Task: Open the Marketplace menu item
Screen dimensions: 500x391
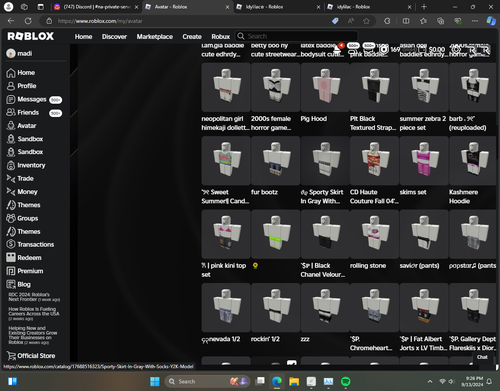Action: [x=155, y=37]
